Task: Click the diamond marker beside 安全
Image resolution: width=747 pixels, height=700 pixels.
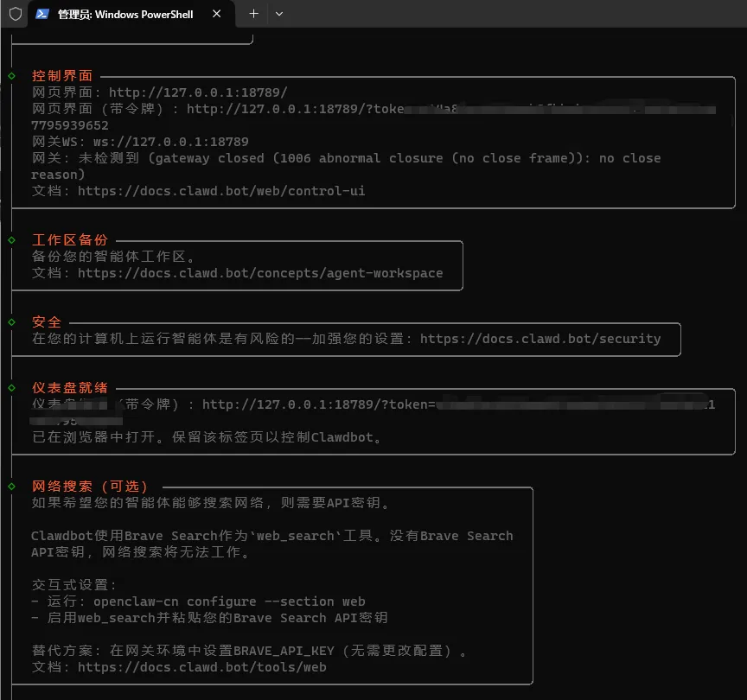Action: 11,321
